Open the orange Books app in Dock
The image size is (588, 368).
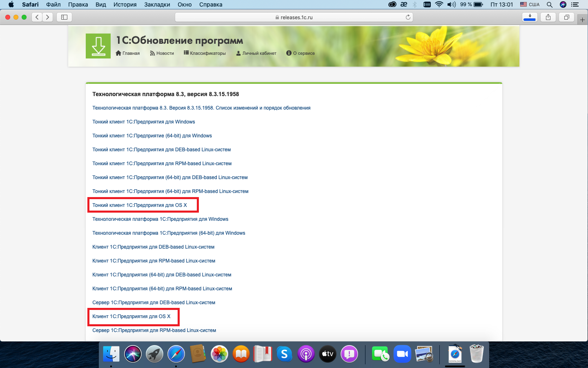241,354
